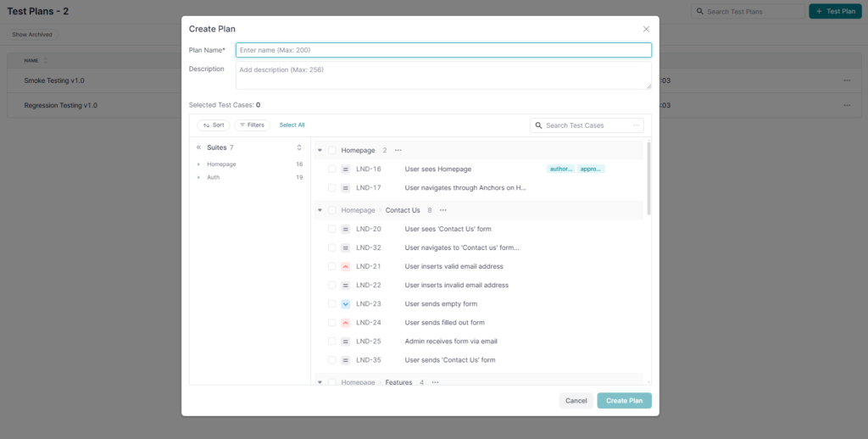Open the Sort menu
The width and height of the screenshot is (868, 439).
(214, 125)
